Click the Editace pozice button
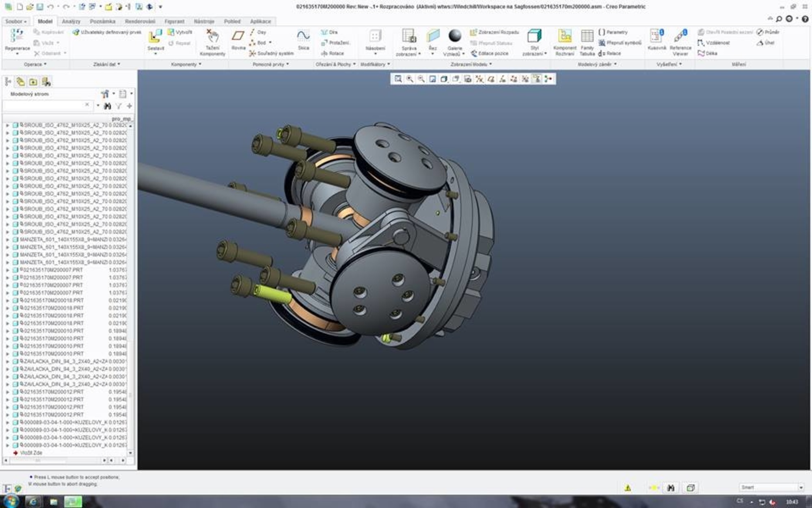812x508 pixels. coord(490,53)
